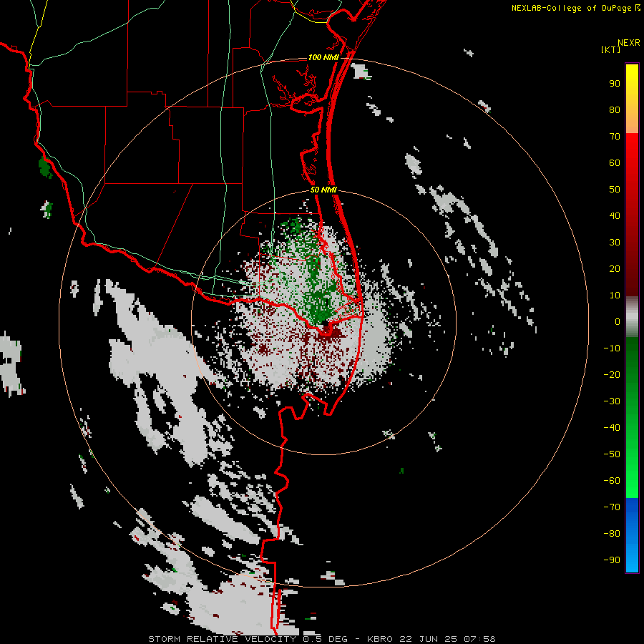Click the -70 value on the velocity scale
The width and height of the screenshot is (644, 644).
pyautogui.click(x=612, y=507)
